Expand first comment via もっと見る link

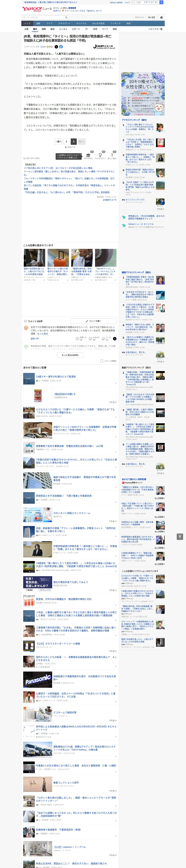[43, 334]
